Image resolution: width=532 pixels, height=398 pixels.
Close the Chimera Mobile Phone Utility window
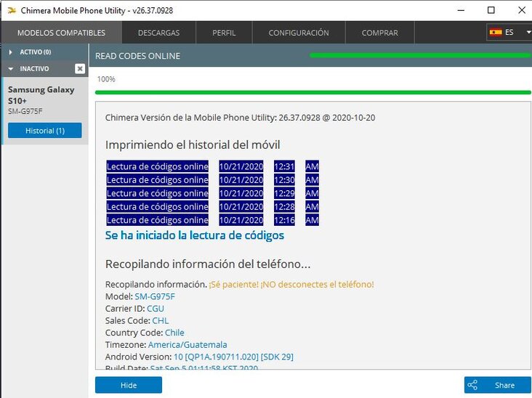tap(522, 10)
